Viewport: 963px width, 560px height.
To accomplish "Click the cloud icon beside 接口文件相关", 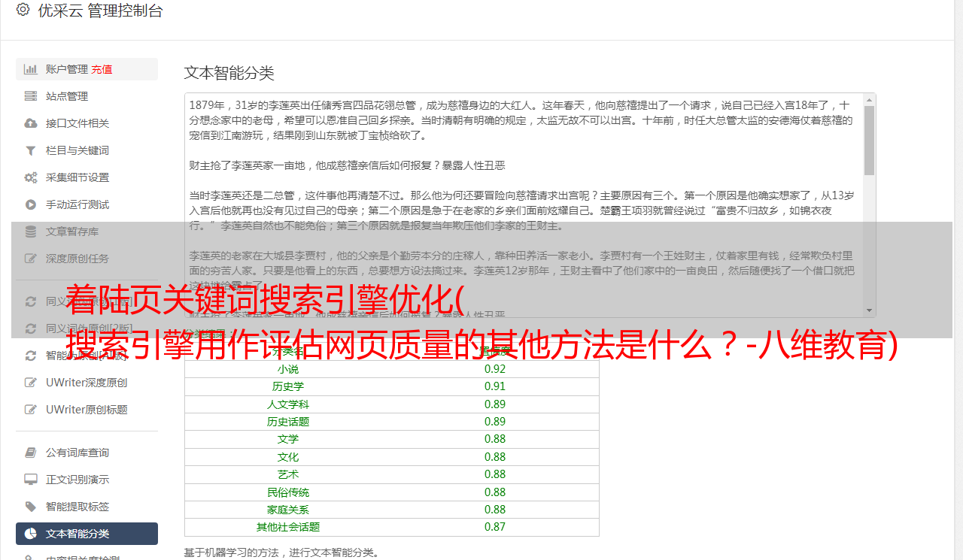I will (x=31, y=123).
